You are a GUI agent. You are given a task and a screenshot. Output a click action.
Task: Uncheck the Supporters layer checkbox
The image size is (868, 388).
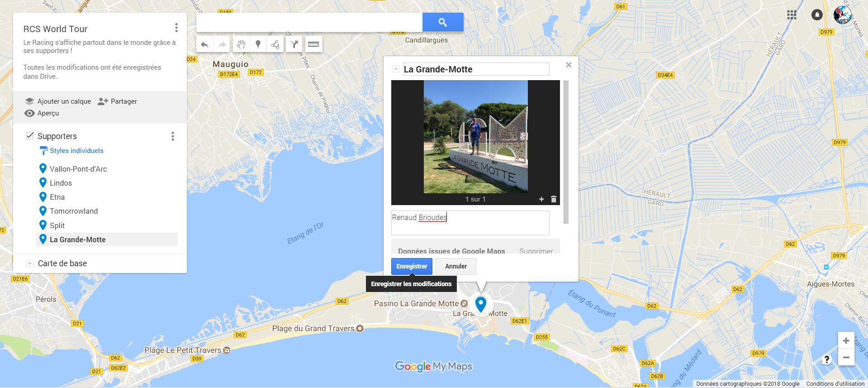[30, 136]
